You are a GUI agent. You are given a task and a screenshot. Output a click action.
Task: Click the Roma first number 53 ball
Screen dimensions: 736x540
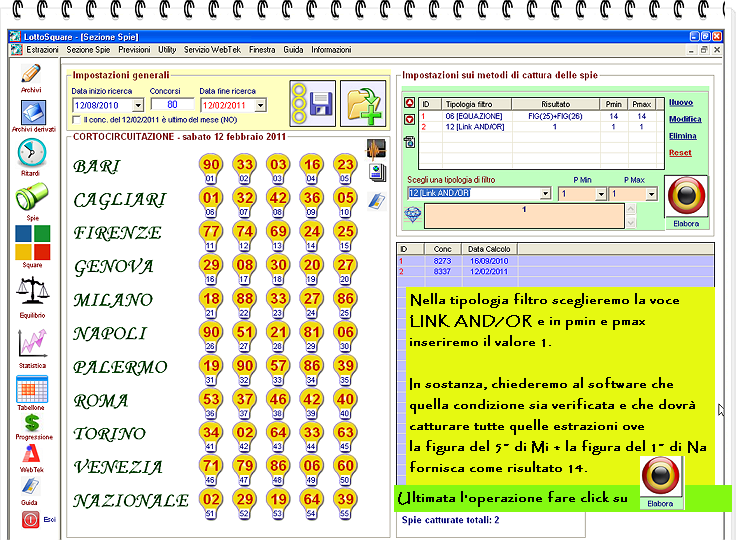tap(211, 399)
